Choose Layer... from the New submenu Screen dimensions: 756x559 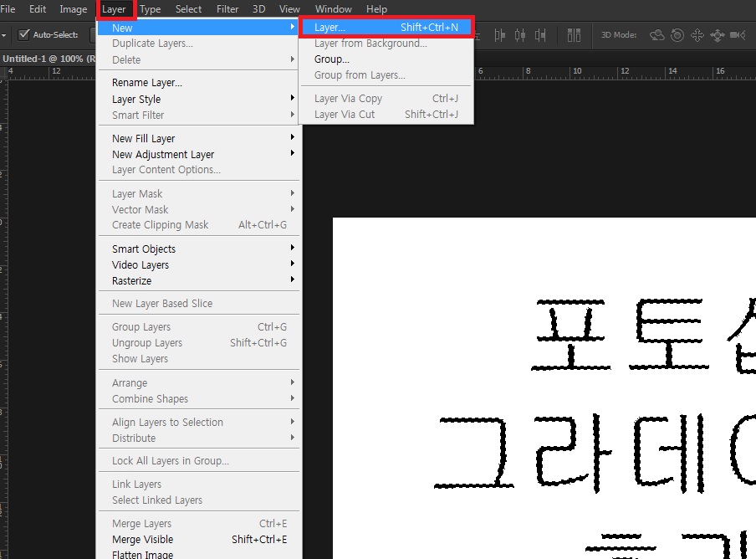tap(386, 27)
